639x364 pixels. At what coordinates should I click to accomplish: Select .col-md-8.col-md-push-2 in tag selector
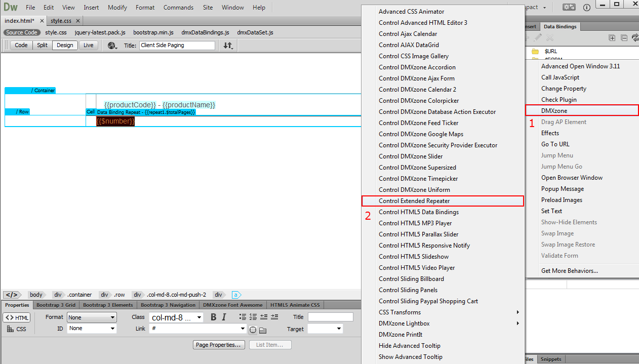(177, 295)
